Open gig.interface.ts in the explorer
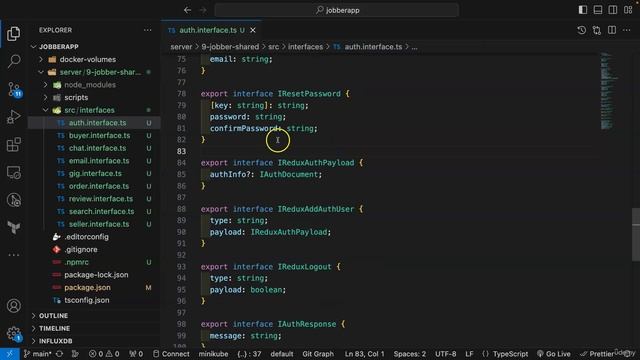The width and height of the screenshot is (640, 360). [x=95, y=173]
